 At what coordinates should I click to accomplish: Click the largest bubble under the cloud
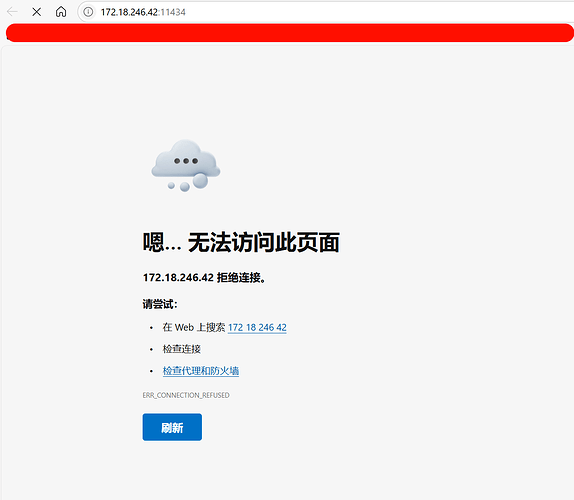coord(200,181)
